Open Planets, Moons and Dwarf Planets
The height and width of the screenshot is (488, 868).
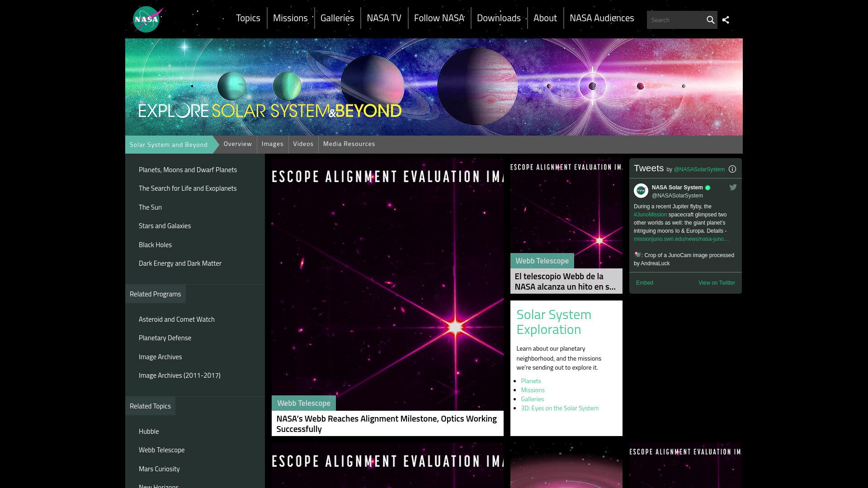pos(188,170)
